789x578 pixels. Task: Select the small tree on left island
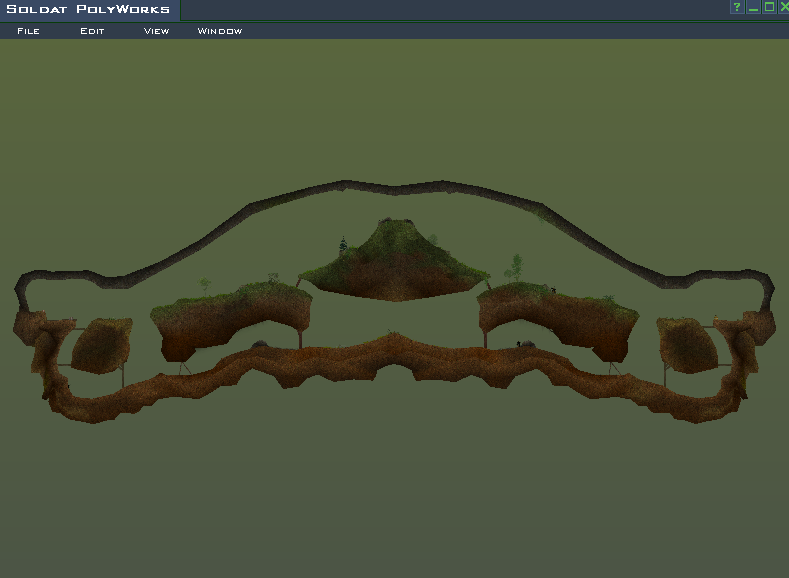tap(205, 285)
